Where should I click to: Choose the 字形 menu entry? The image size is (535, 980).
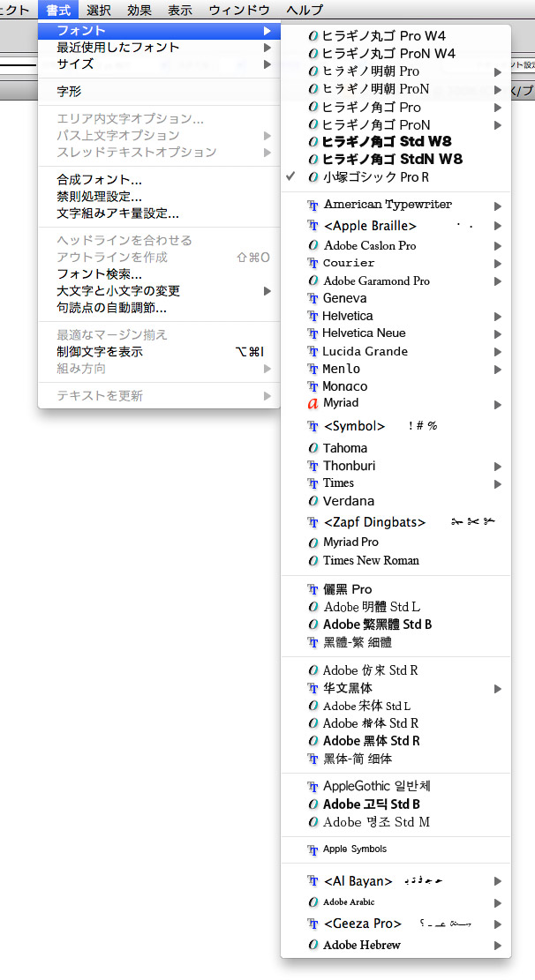coord(159,91)
